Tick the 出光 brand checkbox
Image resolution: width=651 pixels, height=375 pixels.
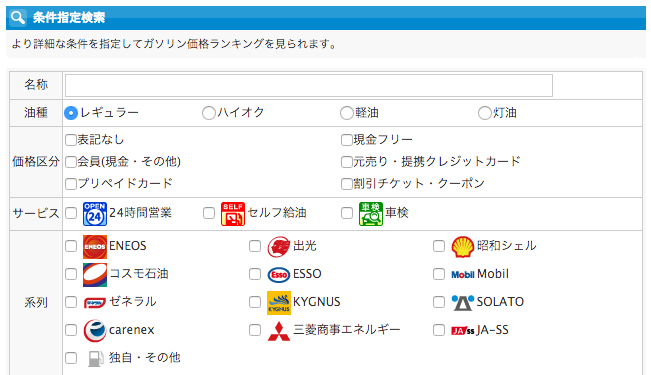pyautogui.click(x=255, y=246)
